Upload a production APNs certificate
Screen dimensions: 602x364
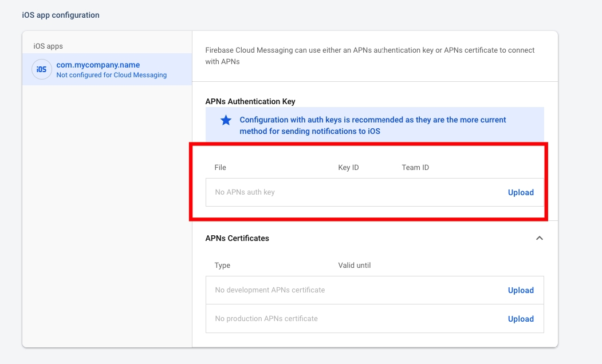520,319
